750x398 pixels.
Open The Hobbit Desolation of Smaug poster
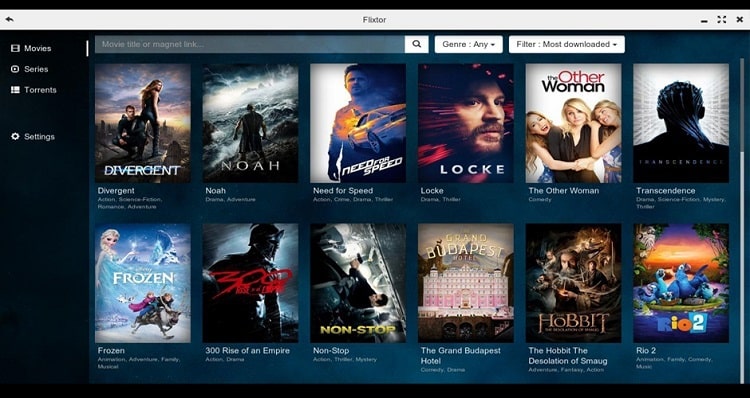(574, 283)
